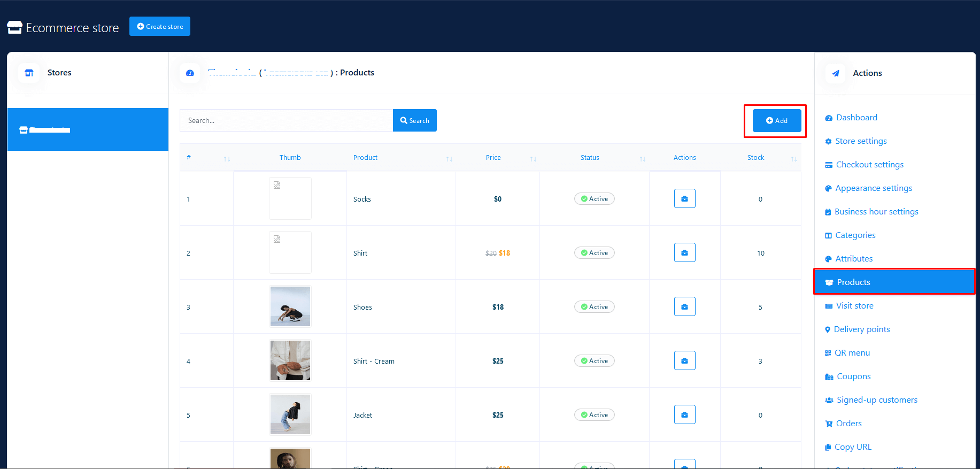The width and height of the screenshot is (980, 469).
Task: Click the Shoes product thumbnail image
Action: coord(290,306)
